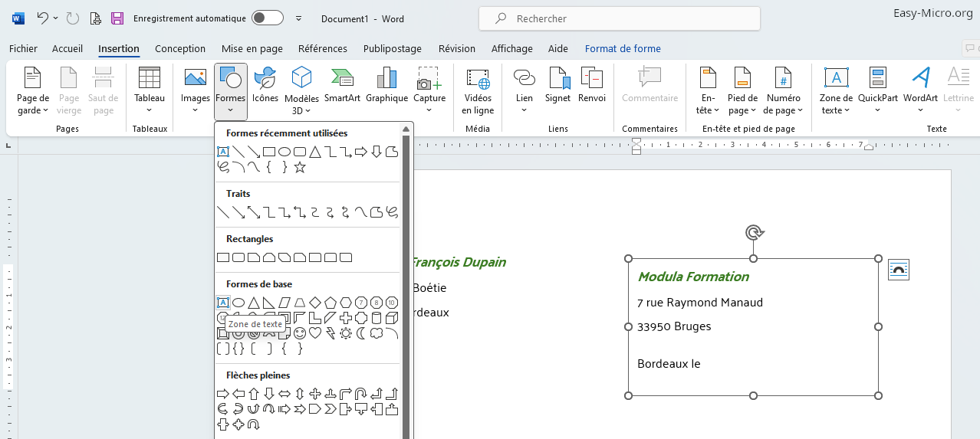Click the 'François Dupain' heading text
The image size is (980, 439).
[459, 262]
